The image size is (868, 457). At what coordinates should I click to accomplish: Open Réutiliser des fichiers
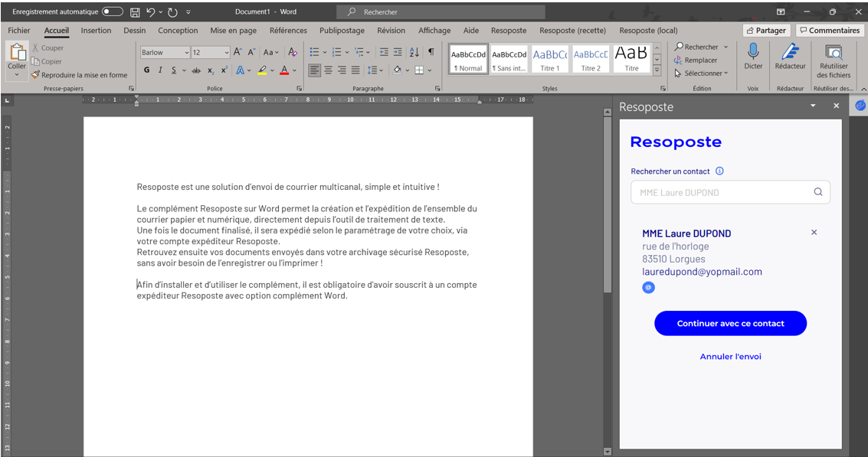[x=834, y=61]
